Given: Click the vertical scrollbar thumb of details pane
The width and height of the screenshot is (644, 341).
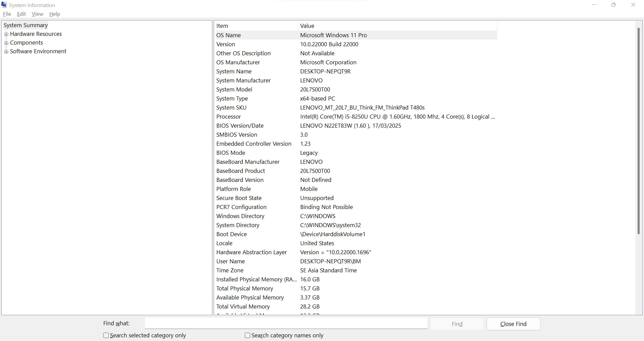Looking at the screenshot, I should pyautogui.click(x=639, y=131).
